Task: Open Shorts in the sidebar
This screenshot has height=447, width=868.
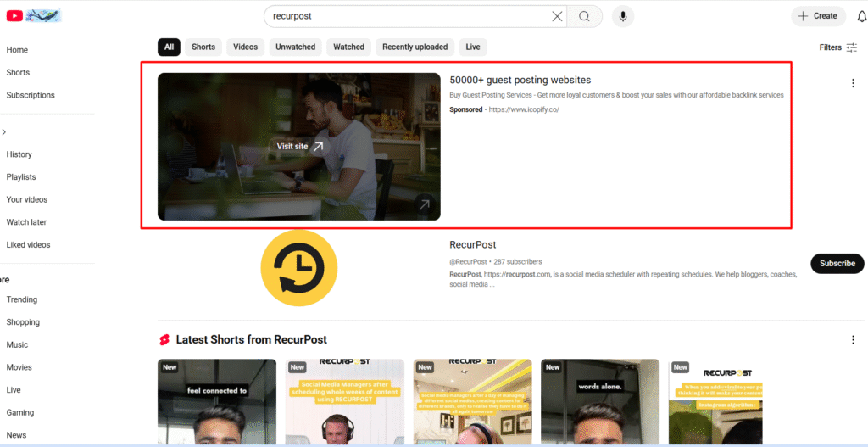Action: pyautogui.click(x=19, y=73)
